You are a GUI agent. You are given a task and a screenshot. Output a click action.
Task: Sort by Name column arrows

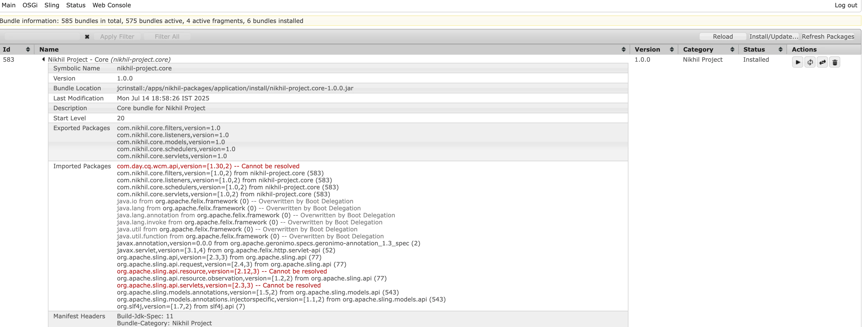623,50
